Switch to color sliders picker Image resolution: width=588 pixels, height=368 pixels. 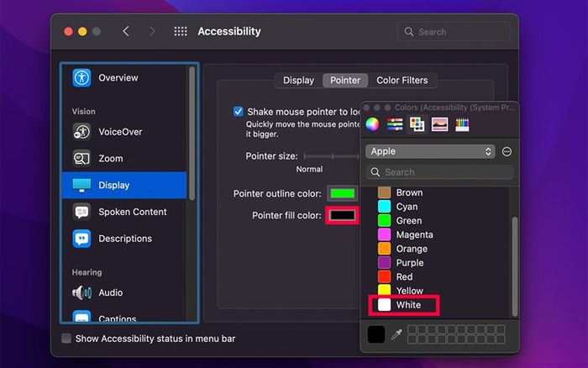pos(394,124)
